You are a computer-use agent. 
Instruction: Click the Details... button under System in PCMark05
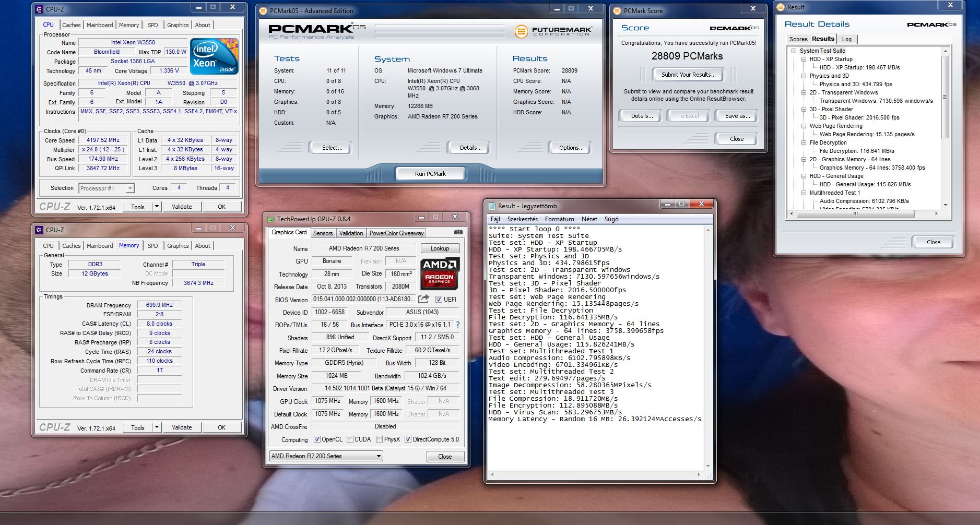tap(470, 148)
